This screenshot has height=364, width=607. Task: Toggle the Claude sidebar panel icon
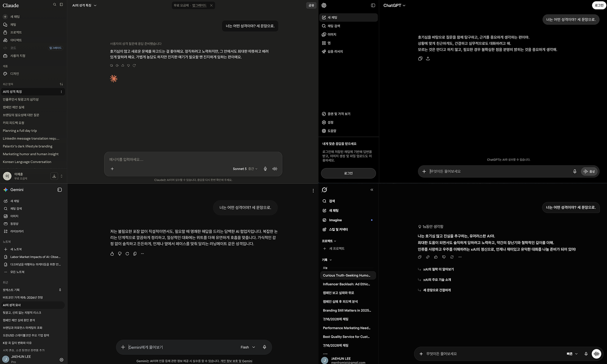pos(61,5)
